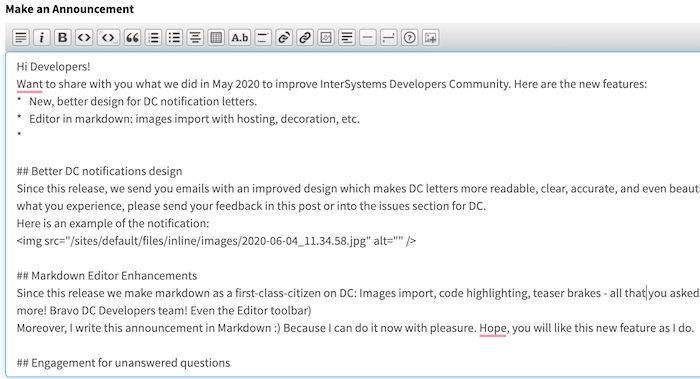This screenshot has width=700, height=379.
Task: Click the chain link icon with the arrow
Action: [284, 37]
